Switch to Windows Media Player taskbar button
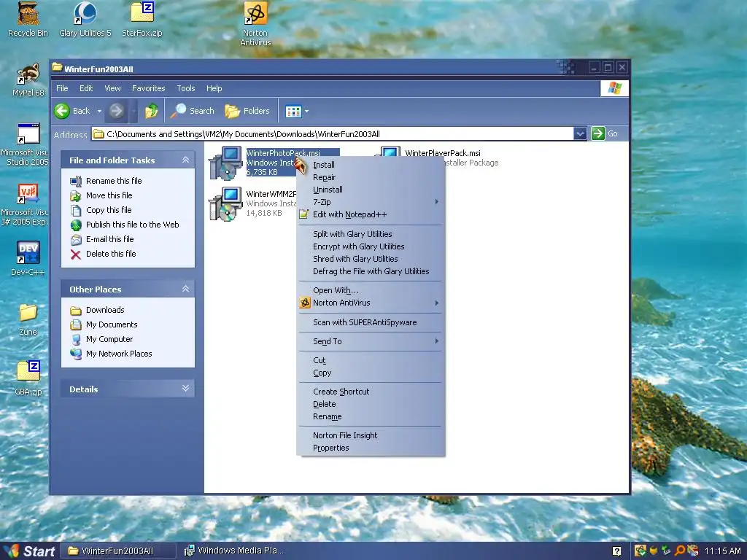 click(234, 551)
